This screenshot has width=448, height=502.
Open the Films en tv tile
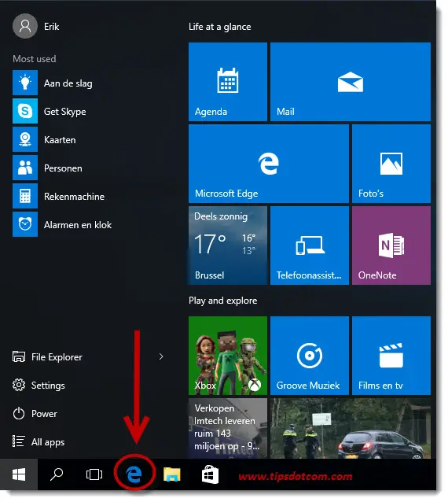391,356
